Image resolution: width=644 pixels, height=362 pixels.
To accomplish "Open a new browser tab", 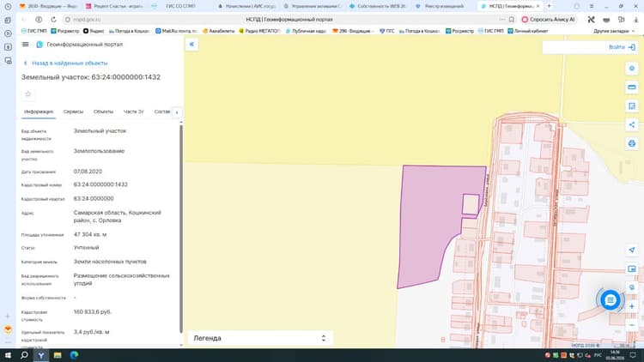I will click(549, 6).
